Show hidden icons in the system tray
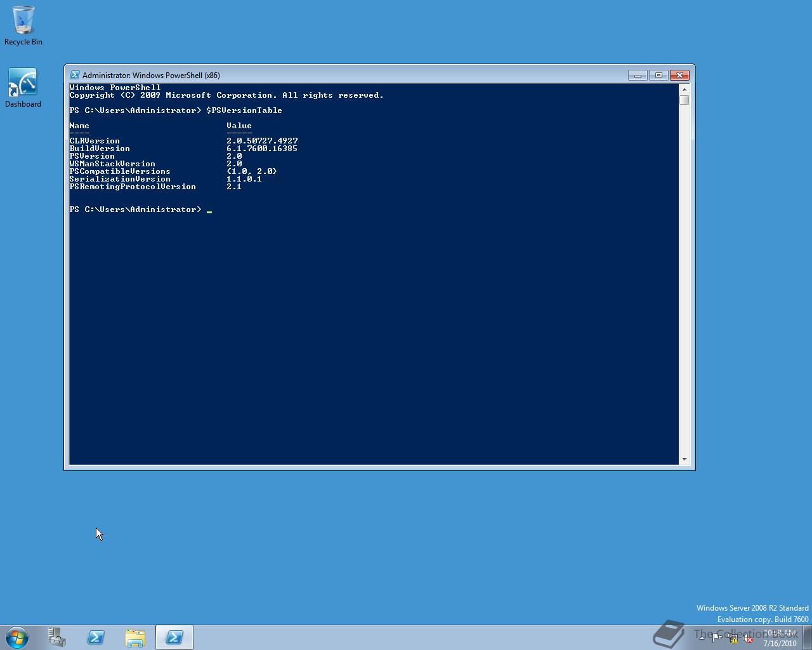 [x=702, y=638]
